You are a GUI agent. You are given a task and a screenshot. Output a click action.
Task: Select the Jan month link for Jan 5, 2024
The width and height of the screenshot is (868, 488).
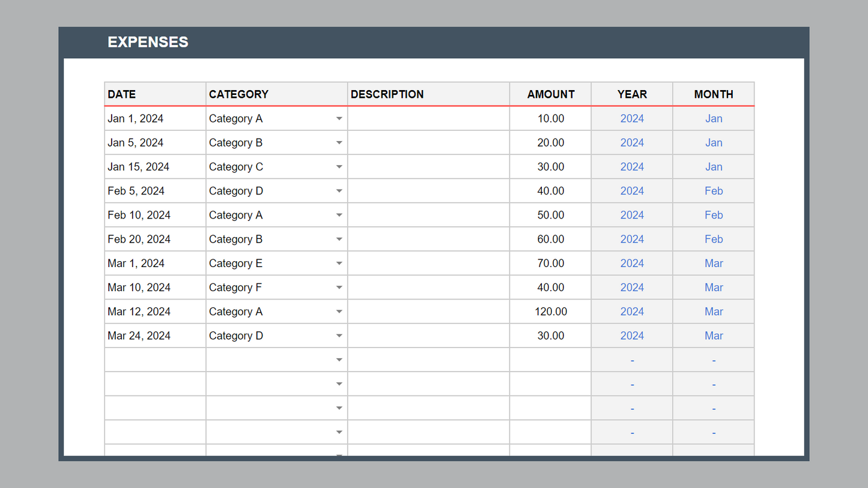pos(714,142)
